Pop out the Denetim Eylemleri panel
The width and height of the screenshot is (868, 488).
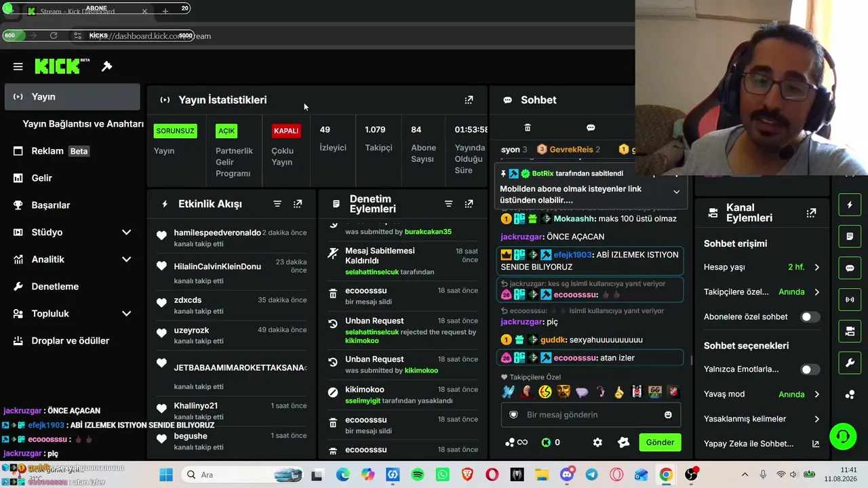click(469, 204)
